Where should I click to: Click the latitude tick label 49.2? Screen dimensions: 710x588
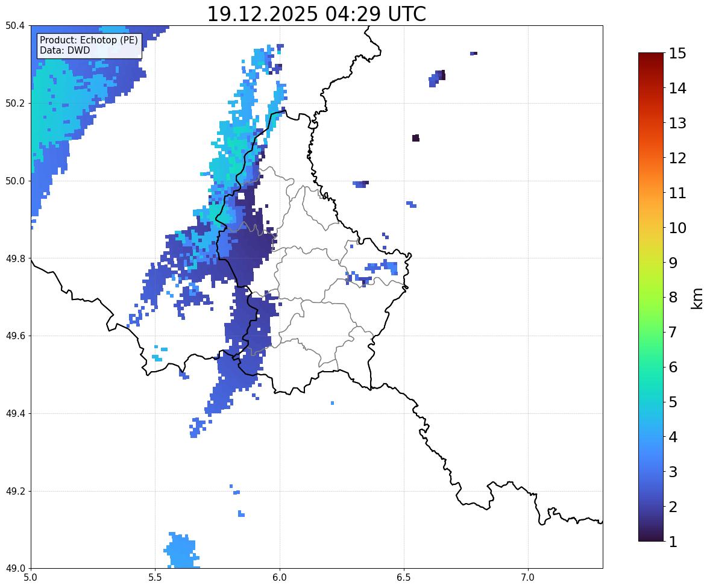(x=14, y=491)
